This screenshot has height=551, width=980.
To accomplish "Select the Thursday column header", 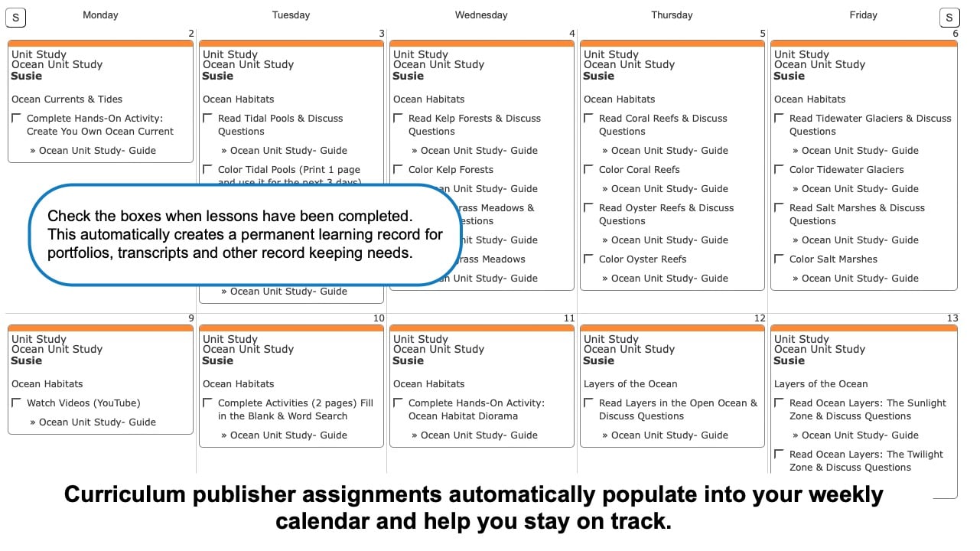I will pyautogui.click(x=672, y=15).
